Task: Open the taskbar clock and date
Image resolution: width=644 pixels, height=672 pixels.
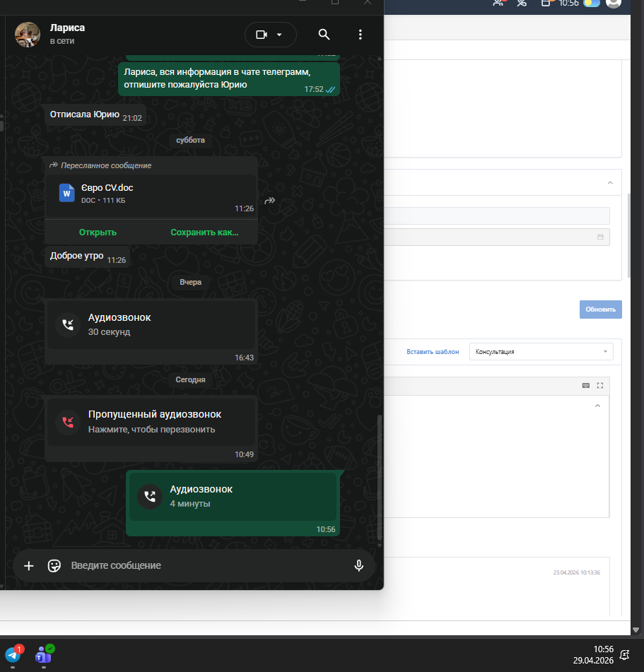Action: pos(593,654)
